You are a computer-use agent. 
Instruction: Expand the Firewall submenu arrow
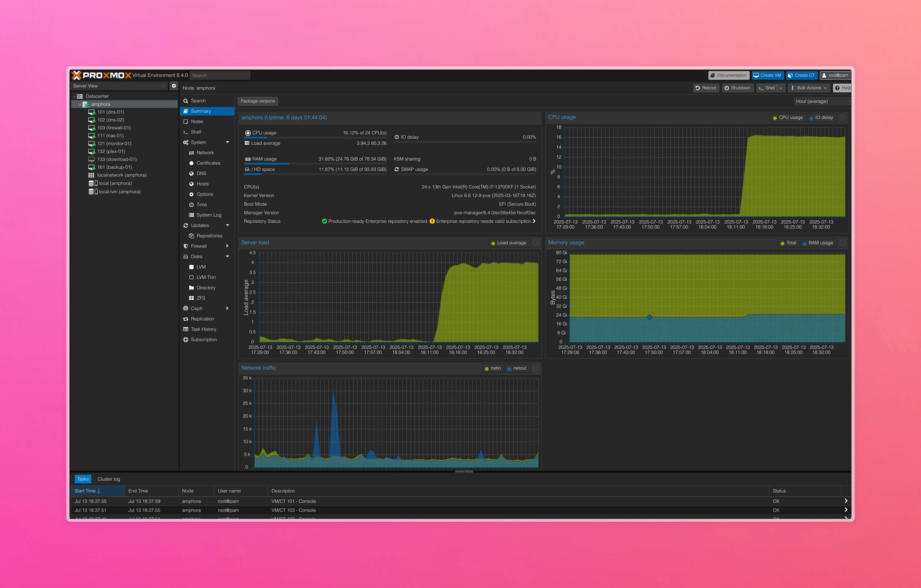pyautogui.click(x=228, y=246)
